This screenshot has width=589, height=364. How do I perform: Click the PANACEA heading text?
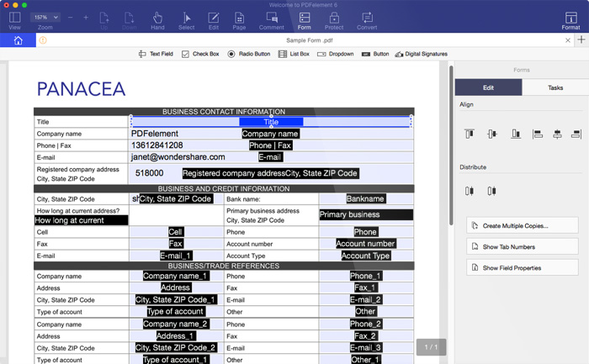pyautogui.click(x=81, y=89)
